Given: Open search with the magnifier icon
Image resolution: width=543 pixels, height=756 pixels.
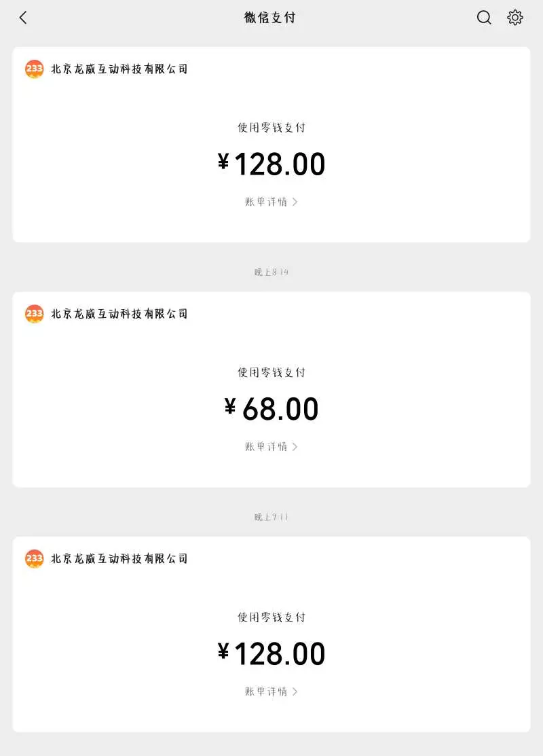Looking at the screenshot, I should tap(484, 18).
